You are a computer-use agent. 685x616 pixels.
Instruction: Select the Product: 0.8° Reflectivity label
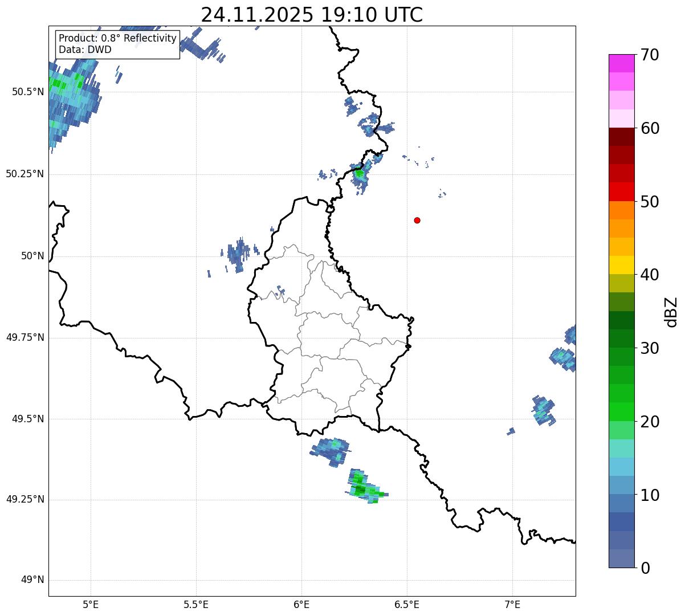point(117,38)
